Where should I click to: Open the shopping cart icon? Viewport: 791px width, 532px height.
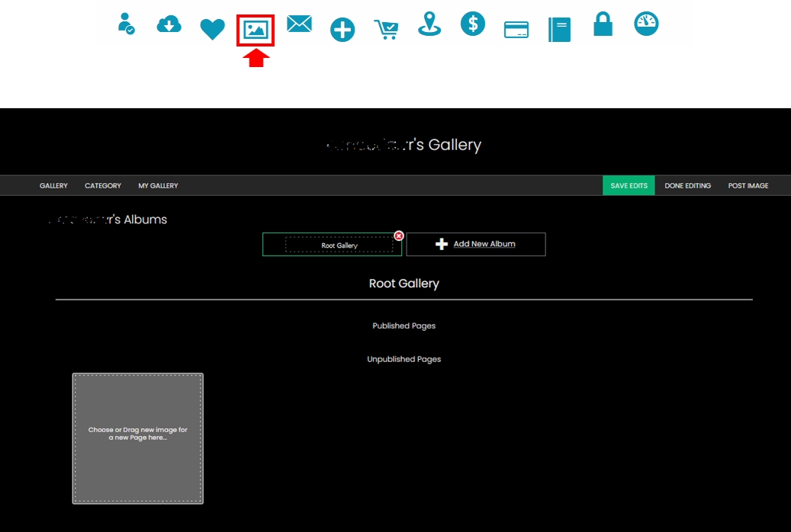pyautogui.click(x=386, y=30)
